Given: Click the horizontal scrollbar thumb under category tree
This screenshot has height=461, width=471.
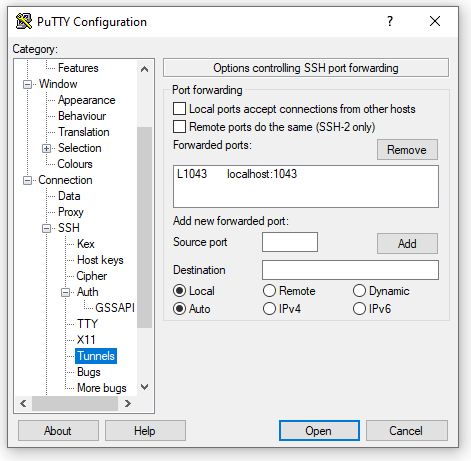Looking at the screenshot, I should [x=75, y=404].
